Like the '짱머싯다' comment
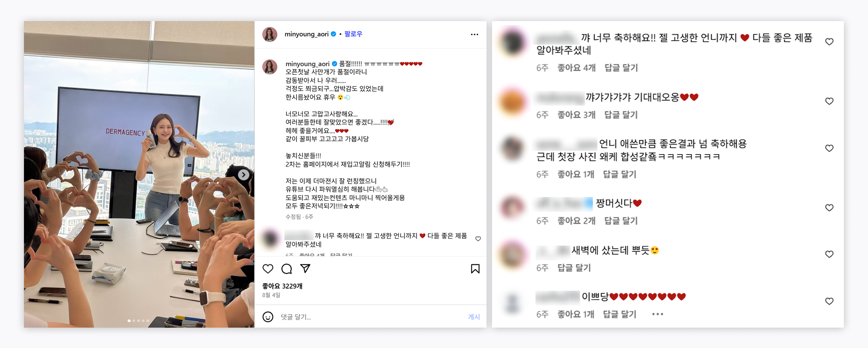The width and height of the screenshot is (868, 348). click(829, 208)
